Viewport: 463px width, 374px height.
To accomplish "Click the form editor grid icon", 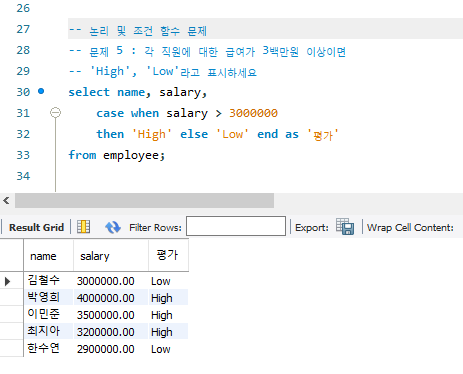I will point(83,227).
